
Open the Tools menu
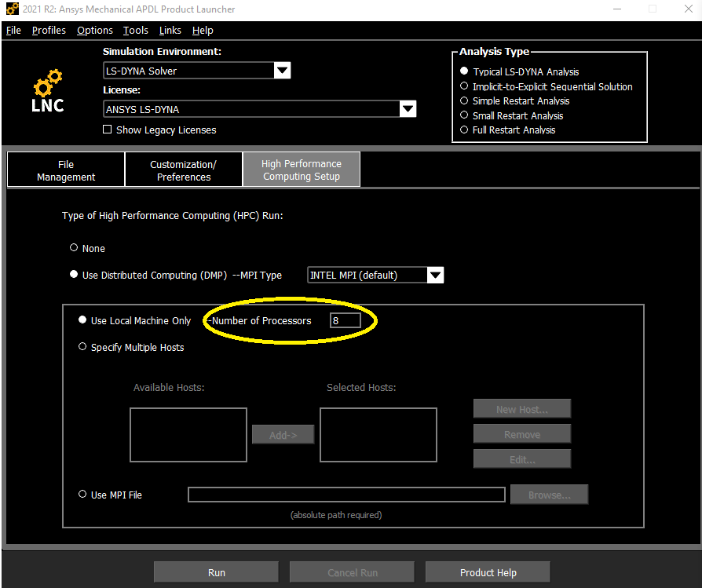point(136,31)
